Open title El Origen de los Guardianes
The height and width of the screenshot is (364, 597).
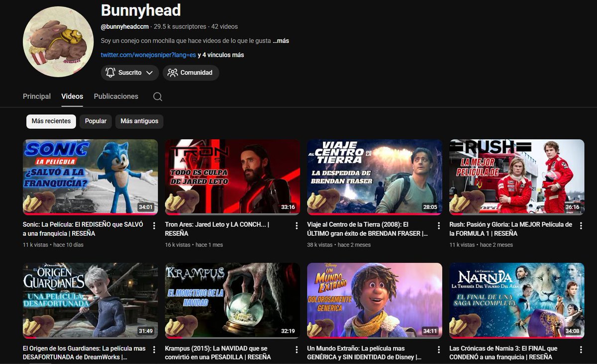click(x=84, y=353)
